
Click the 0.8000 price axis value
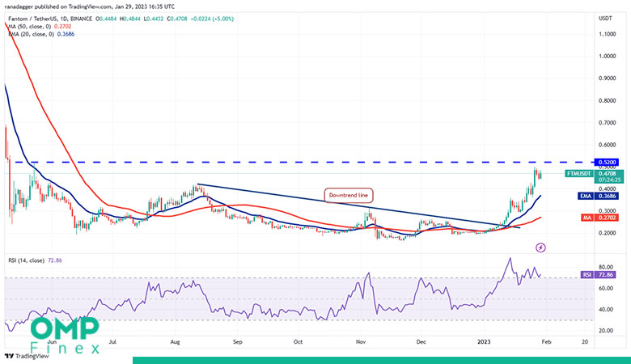[608, 100]
